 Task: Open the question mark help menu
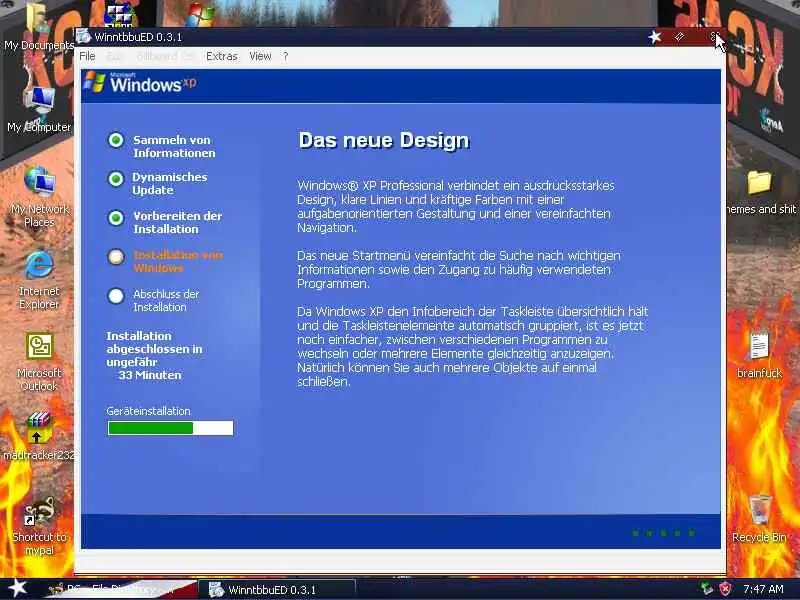click(286, 56)
